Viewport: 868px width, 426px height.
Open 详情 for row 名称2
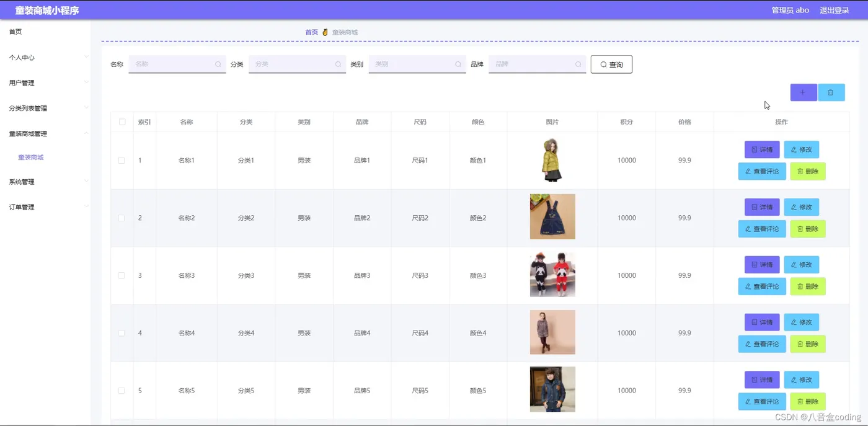pyautogui.click(x=762, y=207)
